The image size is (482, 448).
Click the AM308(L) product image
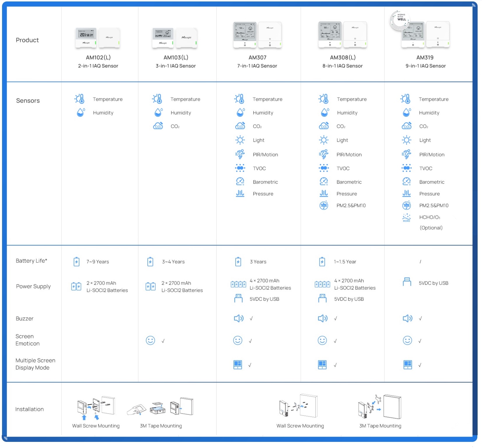click(342, 35)
